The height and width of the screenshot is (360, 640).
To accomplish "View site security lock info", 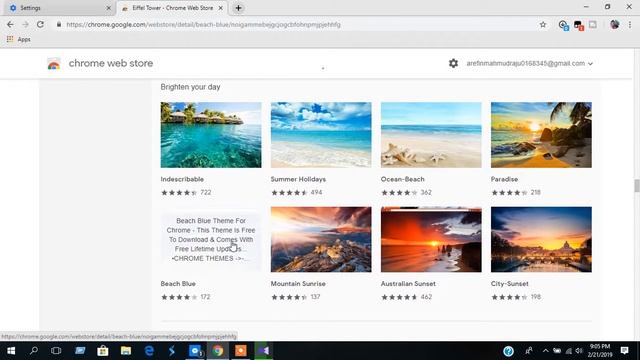I will tap(59, 24).
